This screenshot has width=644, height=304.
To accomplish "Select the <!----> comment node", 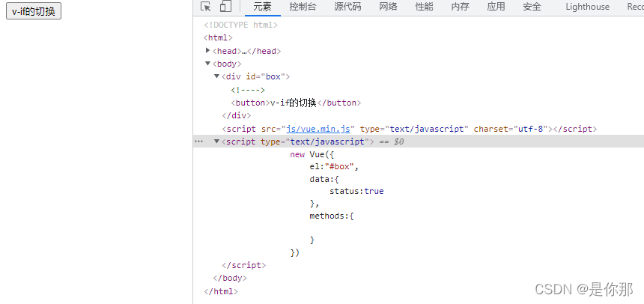I will [248, 90].
